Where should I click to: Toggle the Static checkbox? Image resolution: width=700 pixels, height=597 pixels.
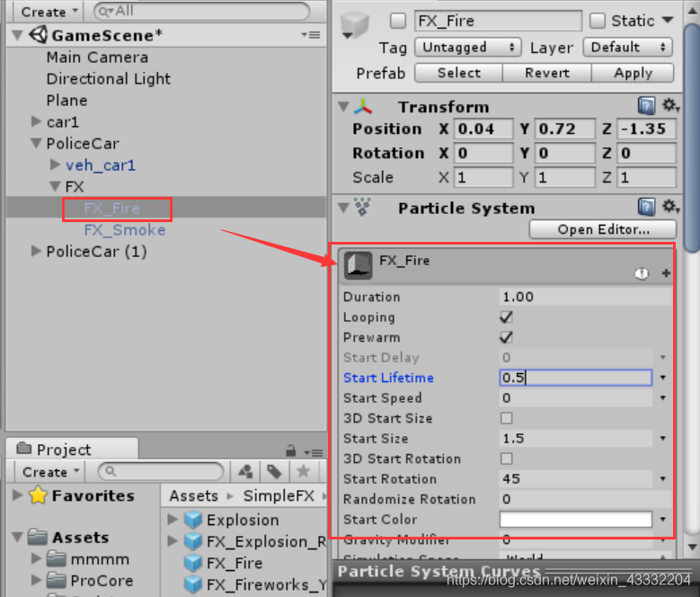pos(598,21)
